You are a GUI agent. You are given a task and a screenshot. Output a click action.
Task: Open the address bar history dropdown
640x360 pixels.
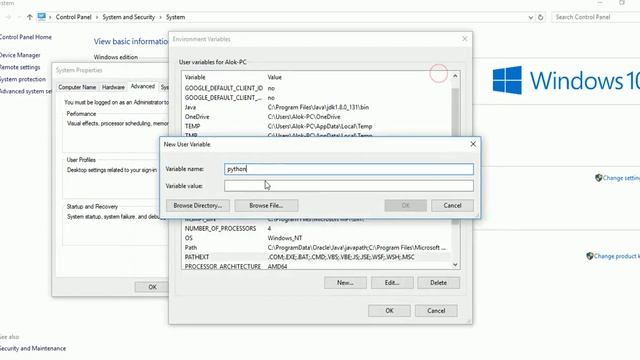point(530,17)
